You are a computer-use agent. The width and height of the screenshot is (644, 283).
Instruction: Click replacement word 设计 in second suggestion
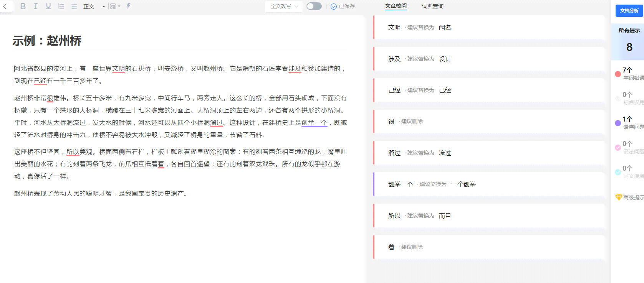445,59
